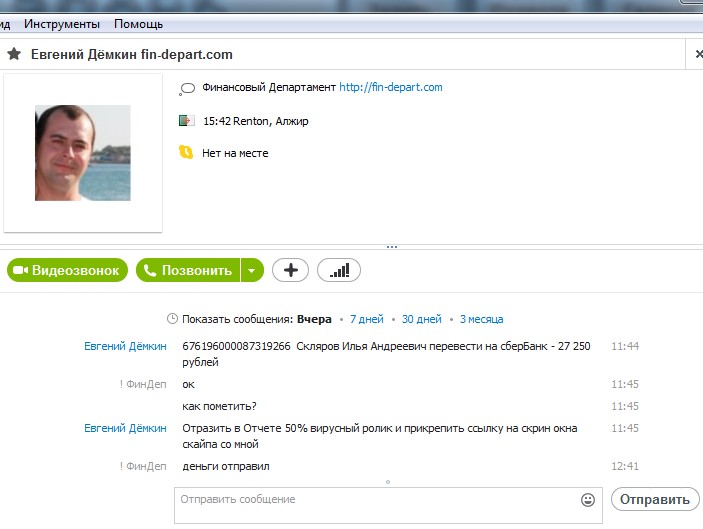Click sender name Евгений Дёмкин at 11:45
703x529 pixels.
pyautogui.click(x=125, y=428)
